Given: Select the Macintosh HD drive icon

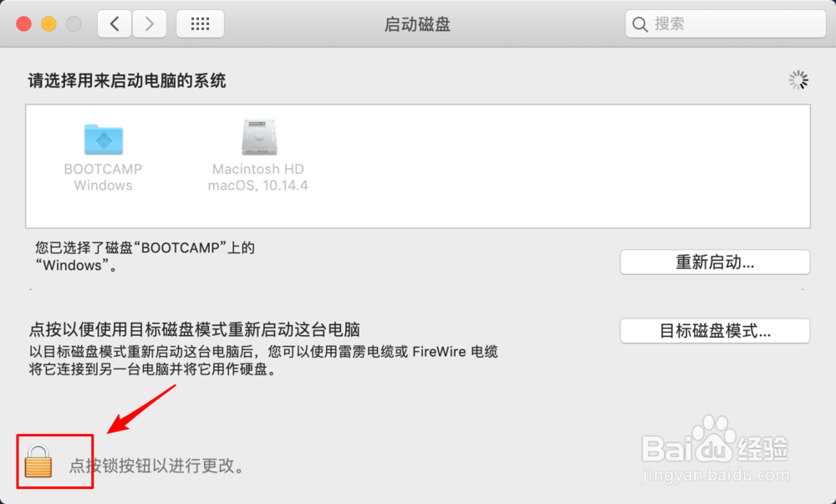Looking at the screenshot, I should click(x=259, y=137).
